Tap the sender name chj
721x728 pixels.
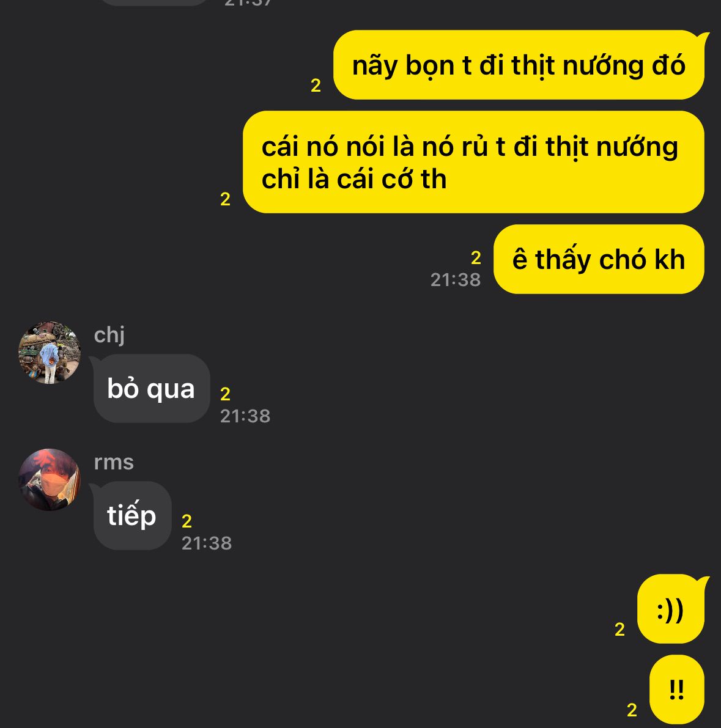pos(109,335)
